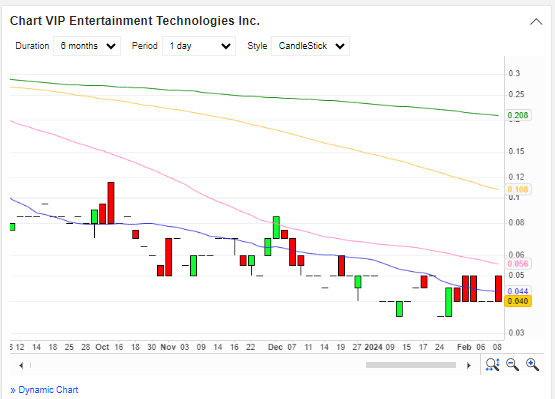Click the tall red candlestick near Oct 16
555x399 pixels.
(111, 203)
